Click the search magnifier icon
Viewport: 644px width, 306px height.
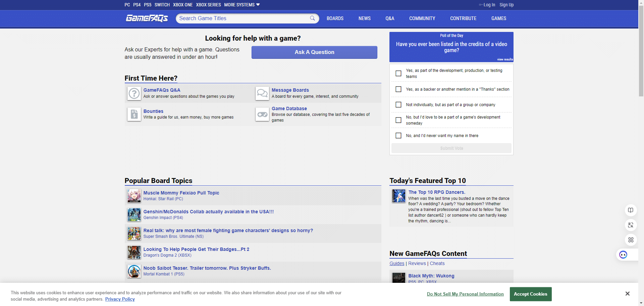pos(312,18)
